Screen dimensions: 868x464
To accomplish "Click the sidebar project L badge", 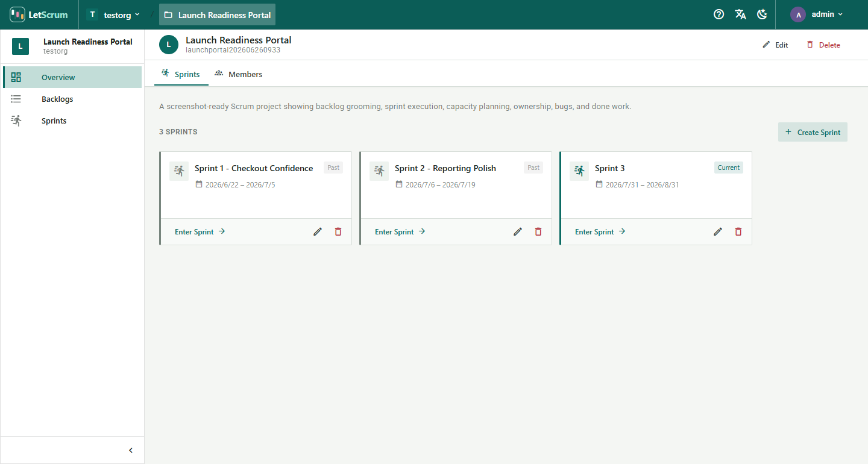I will 20,46.
